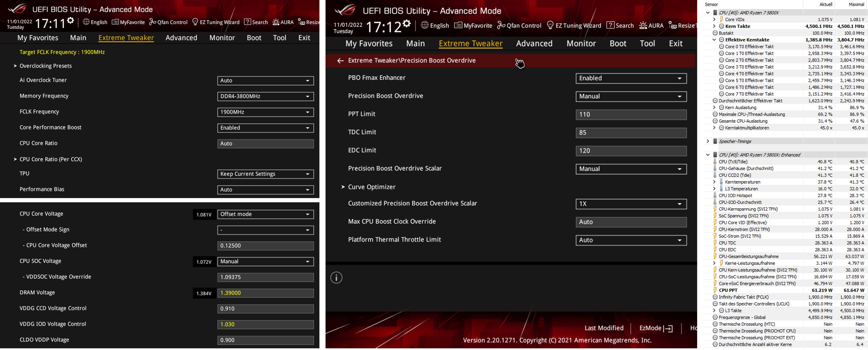868x350 pixels.
Task: Open MyFavorite in the right BIOS window
Action: [473, 26]
